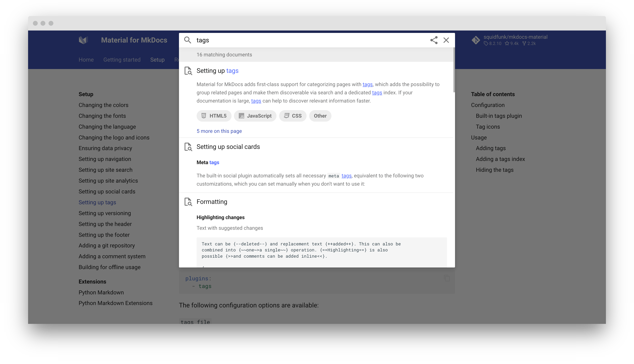634x364 pixels.
Task: Open Setting up tags search result title
Action: click(x=217, y=71)
